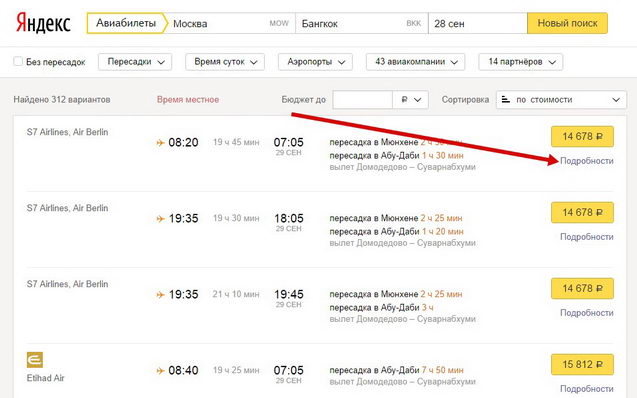Click the Etihad Air airline logo
The image size is (637, 398).
35,360
